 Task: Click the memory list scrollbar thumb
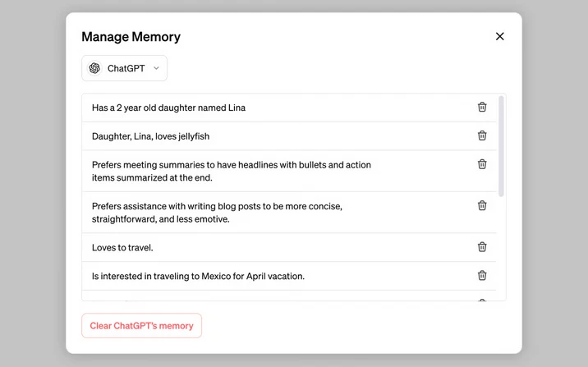click(x=501, y=146)
